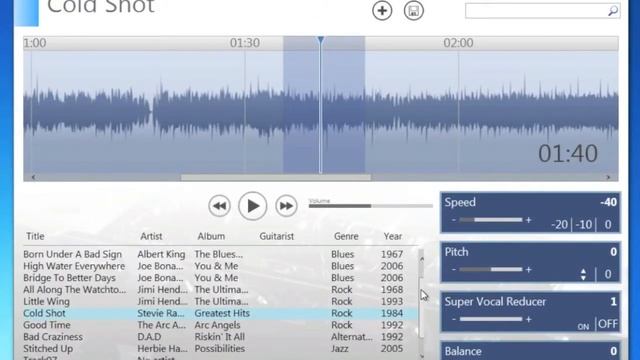Image resolution: width=640 pixels, height=360 pixels.
Task: Reset Speed to 0 preset
Action: coord(608,224)
